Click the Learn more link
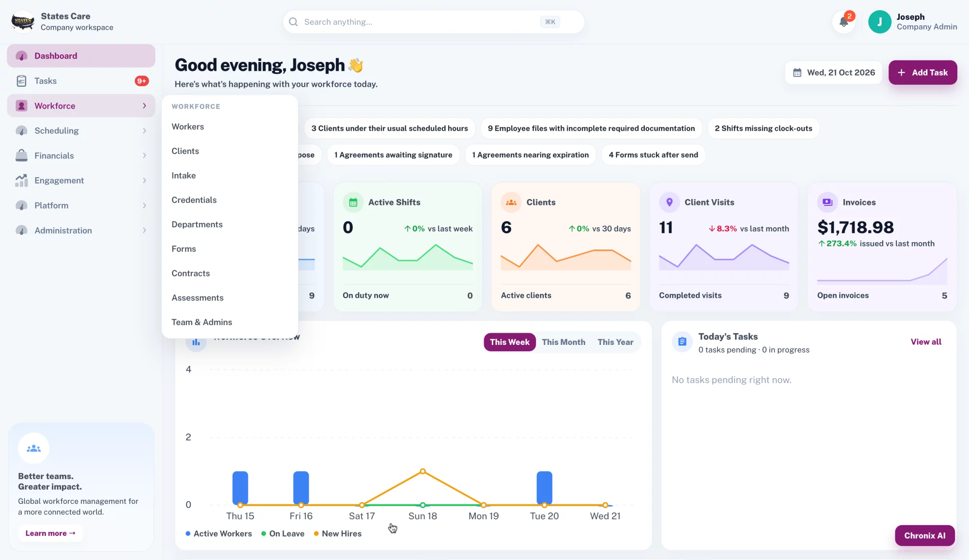The width and height of the screenshot is (969, 560). [50, 533]
